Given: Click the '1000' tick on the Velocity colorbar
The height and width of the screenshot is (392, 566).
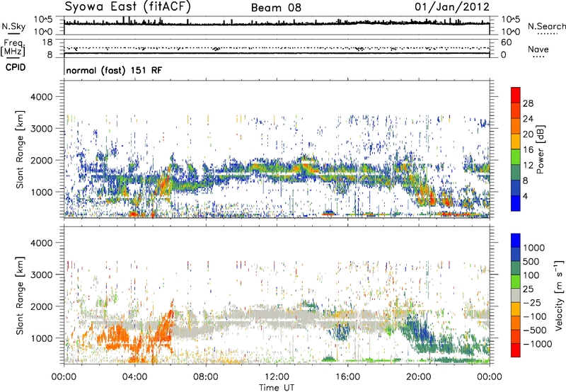Looking at the screenshot, I should [533, 248].
